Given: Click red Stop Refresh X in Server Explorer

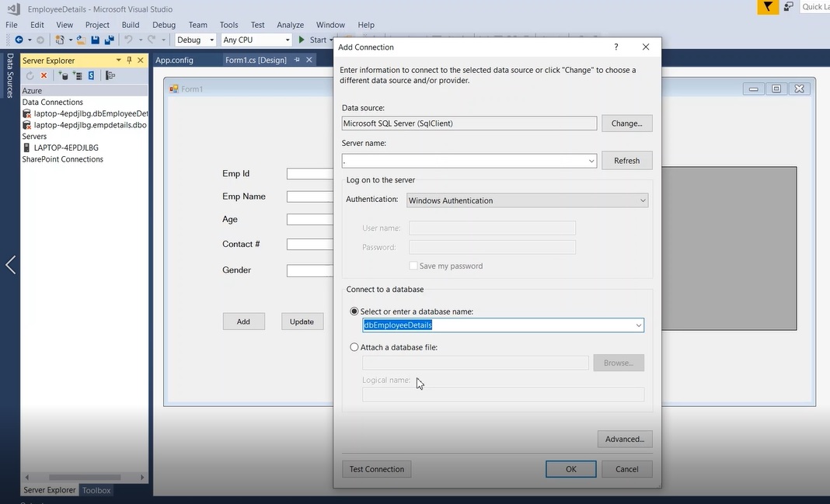Looking at the screenshot, I should [44, 75].
